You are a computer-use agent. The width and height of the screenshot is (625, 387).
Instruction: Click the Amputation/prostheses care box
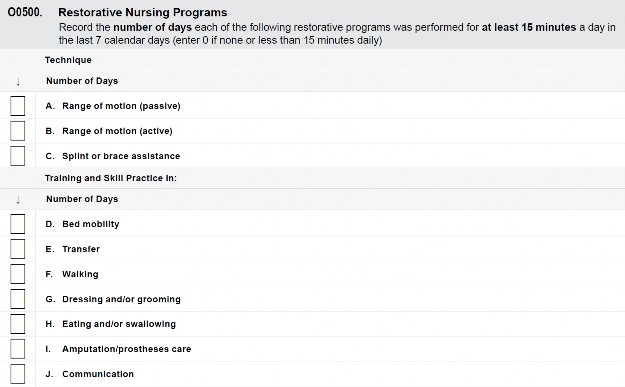click(x=18, y=349)
